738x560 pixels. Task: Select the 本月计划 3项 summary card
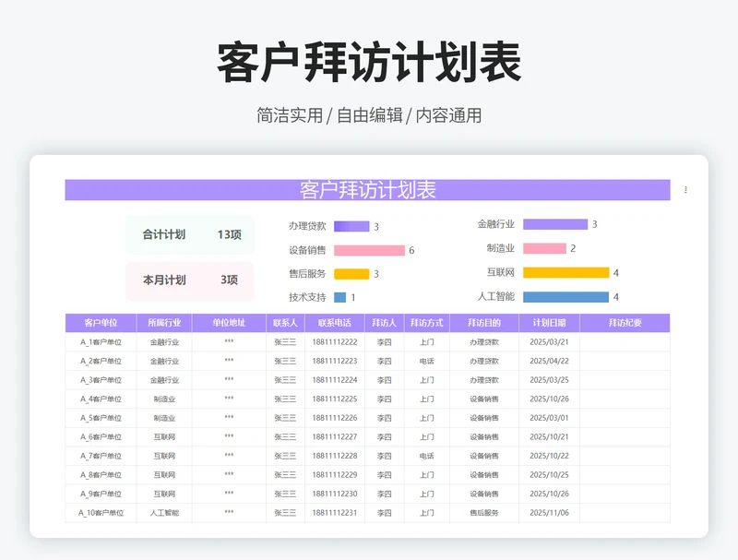click(190, 280)
